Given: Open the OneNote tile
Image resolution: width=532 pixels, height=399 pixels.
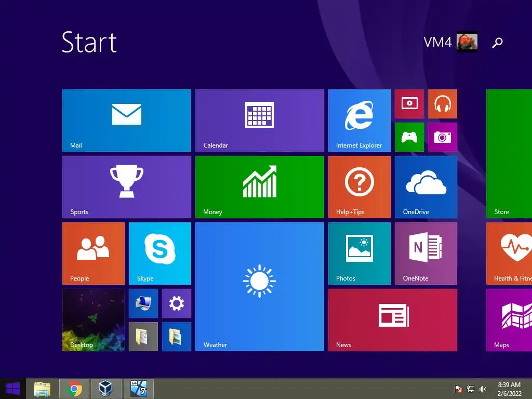Looking at the screenshot, I should (x=426, y=254).
